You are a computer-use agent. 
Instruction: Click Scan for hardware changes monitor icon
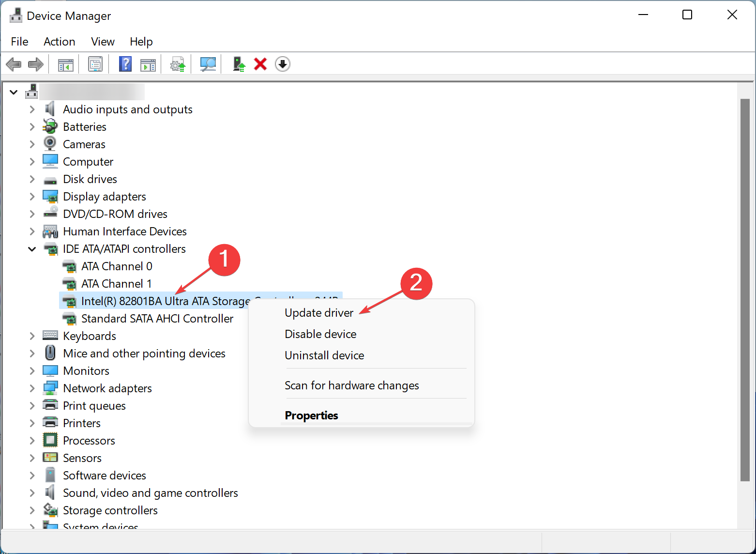click(208, 64)
